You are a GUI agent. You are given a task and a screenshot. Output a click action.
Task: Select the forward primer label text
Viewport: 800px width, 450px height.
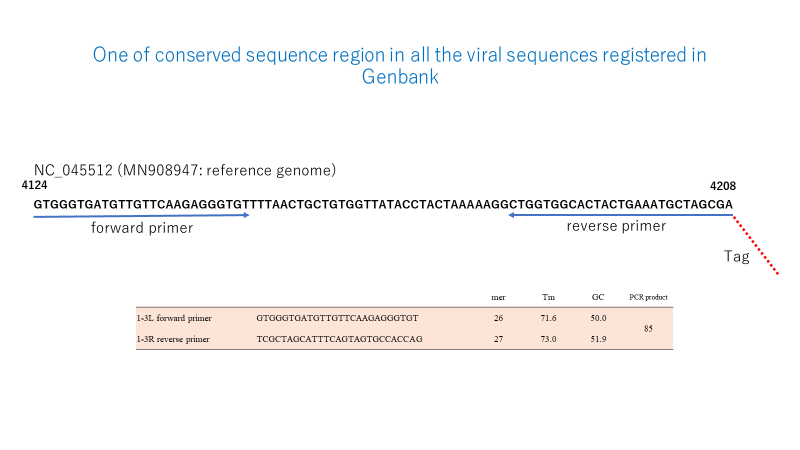(x=142, y=228)
